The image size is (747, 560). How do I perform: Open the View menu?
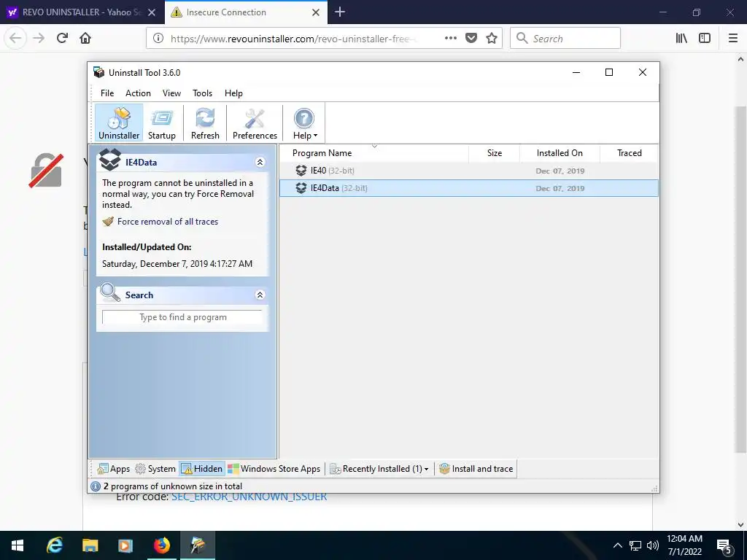tap(171, 93)
